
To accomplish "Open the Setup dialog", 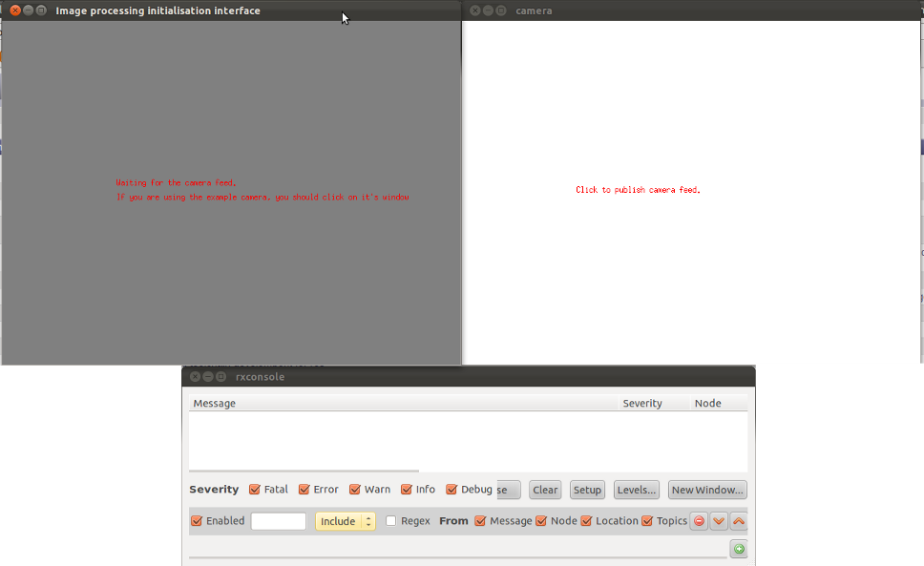I will click(587, 490).
